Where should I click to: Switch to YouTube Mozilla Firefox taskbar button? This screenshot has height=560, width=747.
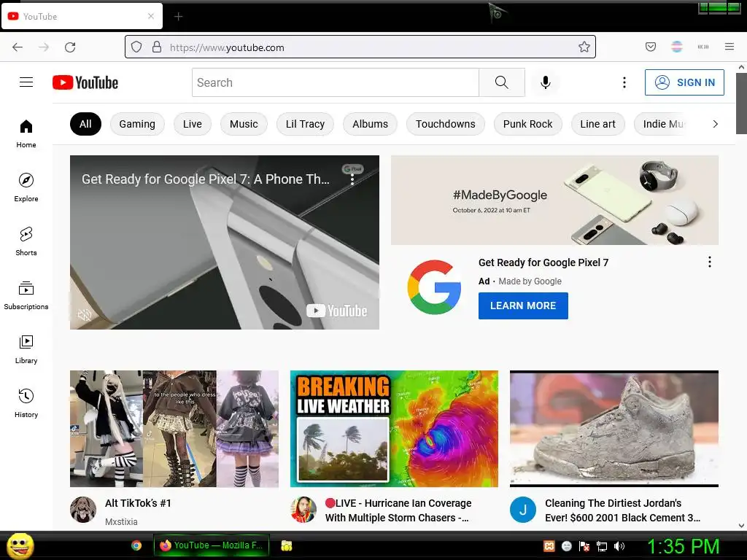tap(212, 545)
